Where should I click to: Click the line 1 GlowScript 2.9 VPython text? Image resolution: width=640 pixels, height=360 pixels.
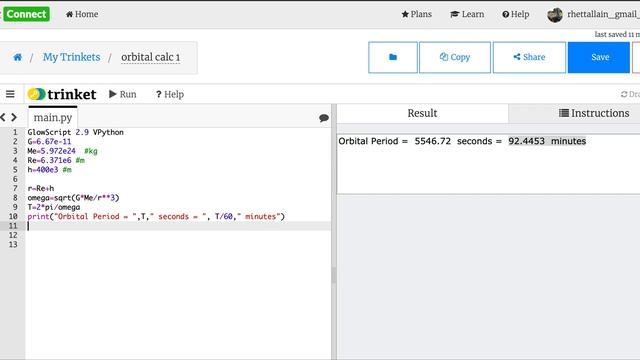[x=76, y=132]
